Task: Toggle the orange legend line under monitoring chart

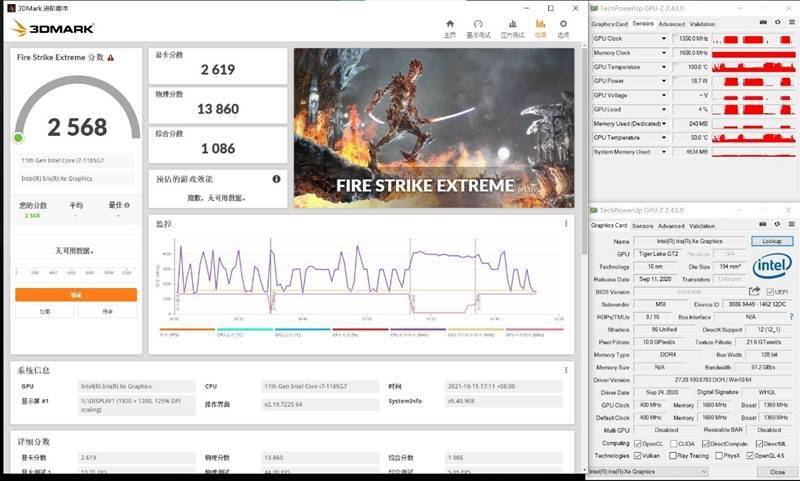Action: pyautogui.click(x=187, y=330)
